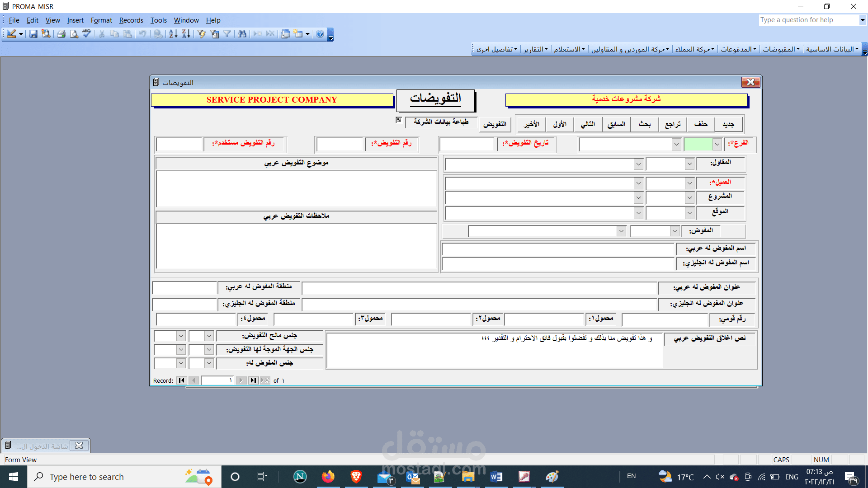Open the حركة العملاء menu
868x488 pixels.
click(695, 49)
